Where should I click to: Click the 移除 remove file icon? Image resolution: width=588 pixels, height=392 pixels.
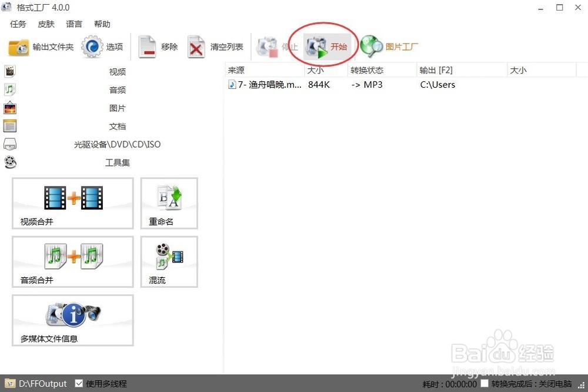[x=158, y=46]
